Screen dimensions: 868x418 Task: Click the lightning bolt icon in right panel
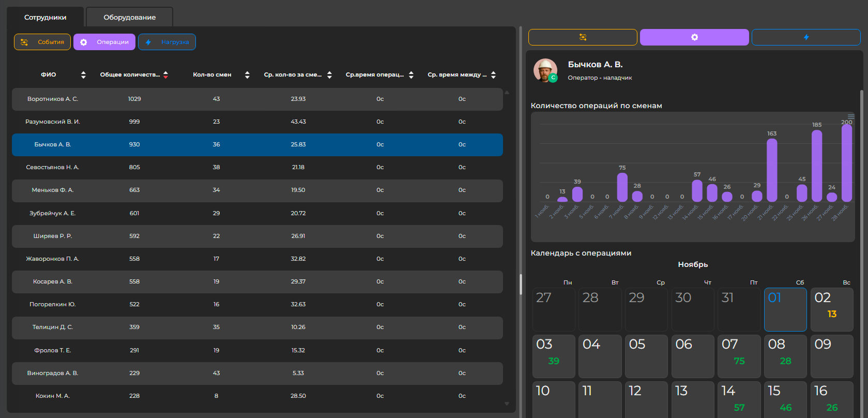806,37
